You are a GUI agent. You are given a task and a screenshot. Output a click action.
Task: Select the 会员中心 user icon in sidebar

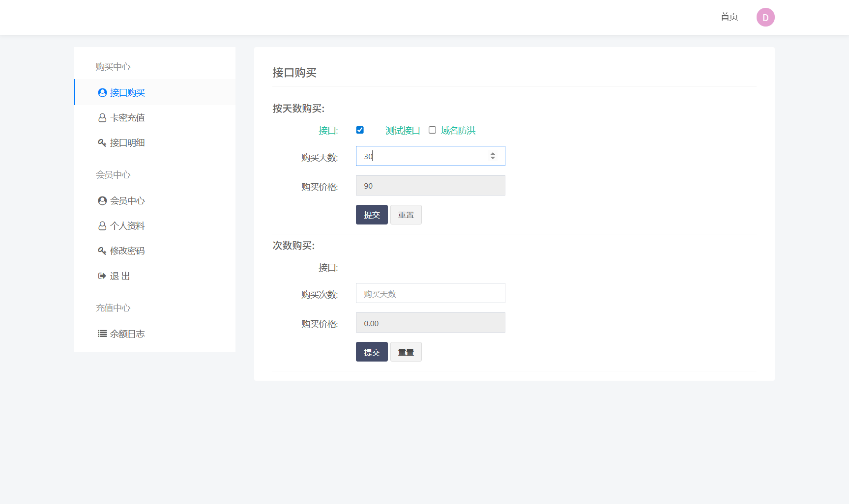point(102,200)
